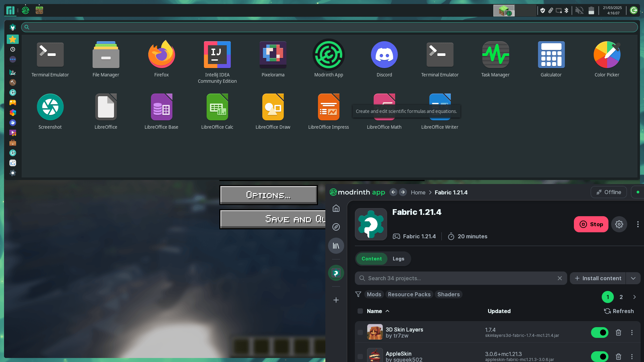Viewport: 644px width, 362px height.
Task: Sort by the Name column arrow
Action: [x=387, y=311]
